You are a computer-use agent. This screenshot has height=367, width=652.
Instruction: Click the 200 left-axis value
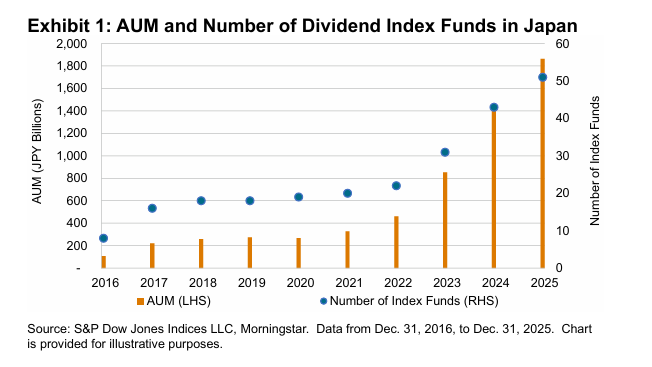77,246
